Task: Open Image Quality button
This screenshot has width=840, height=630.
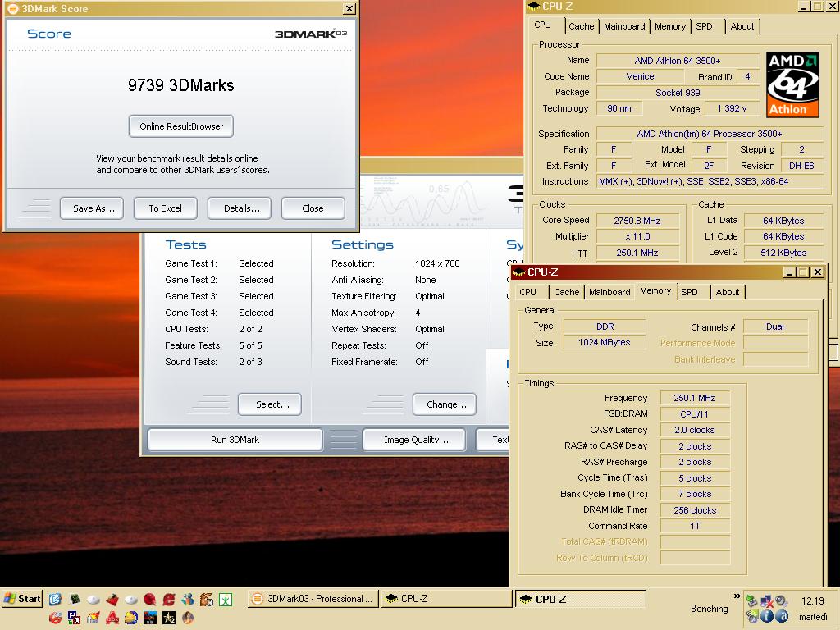Action: pos(414,440)
